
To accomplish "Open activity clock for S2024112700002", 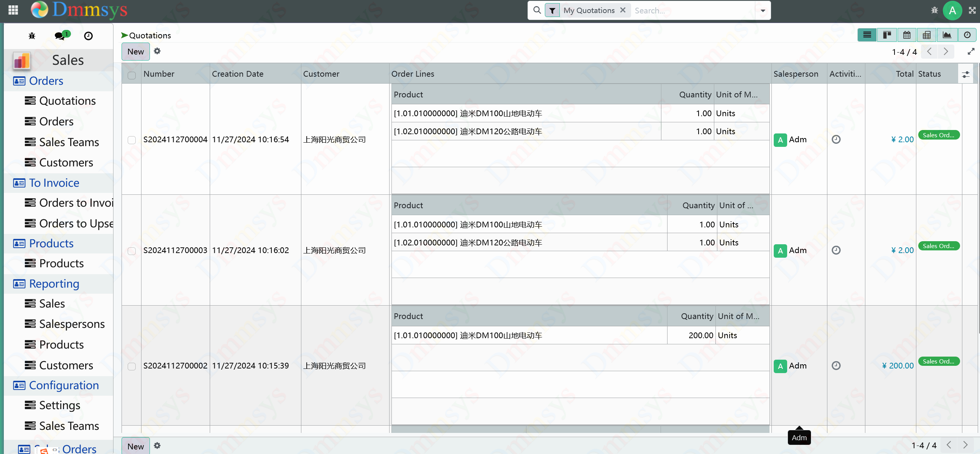I will (x=836, y=366).
